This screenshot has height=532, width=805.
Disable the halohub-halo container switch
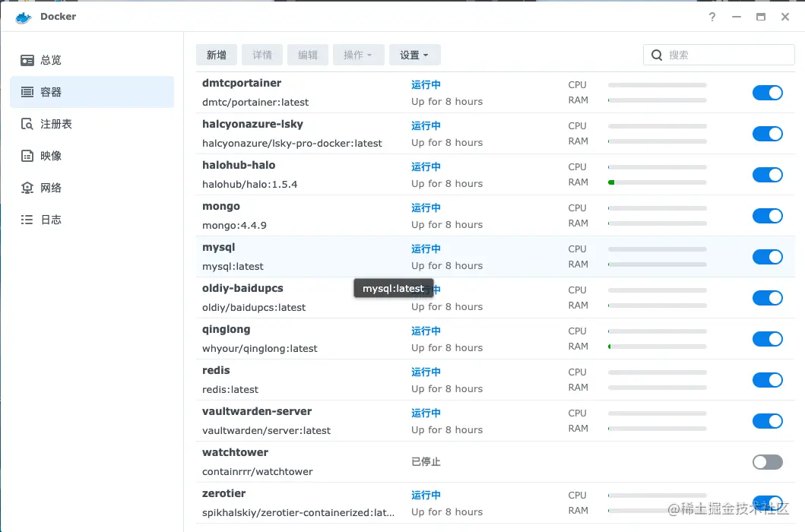click(x=768, y=175)
